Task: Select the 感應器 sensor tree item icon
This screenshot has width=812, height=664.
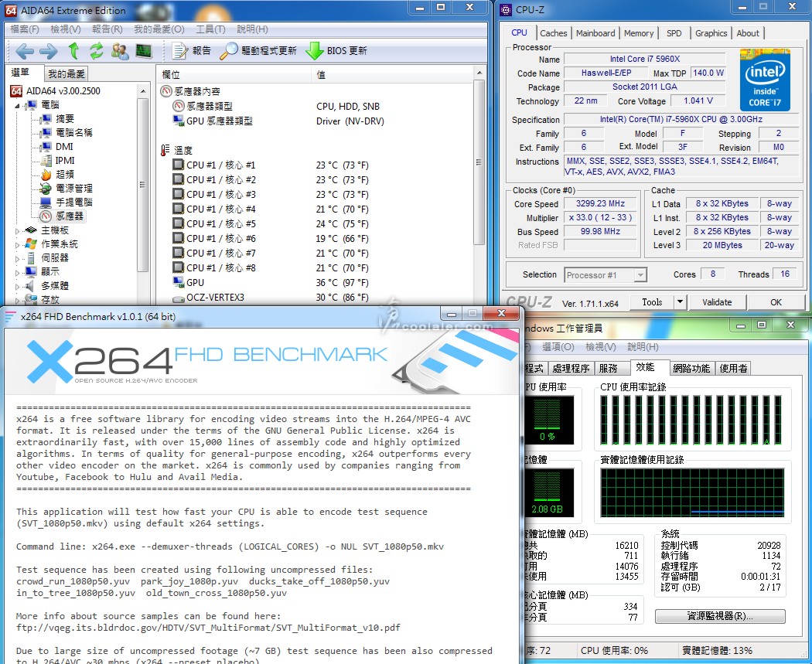Action: 46,216
